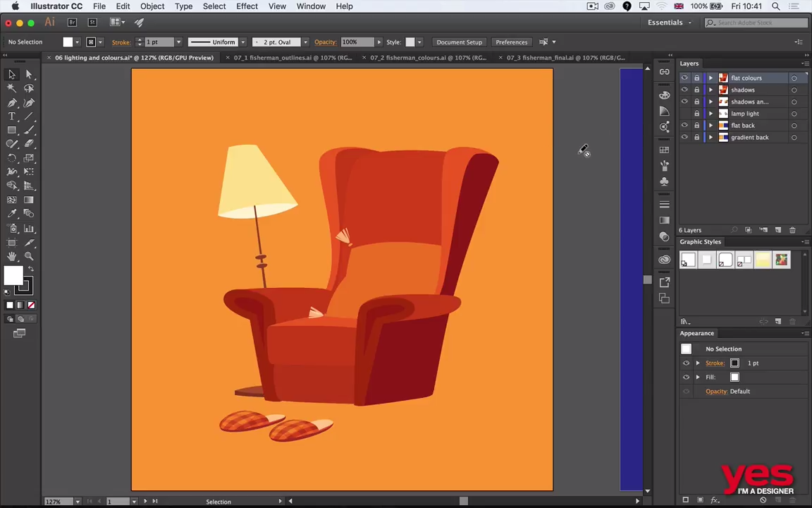Click the Opacity link in control bar
The width and height of the screenshot is (812, 508).
(x=325, y=42)
